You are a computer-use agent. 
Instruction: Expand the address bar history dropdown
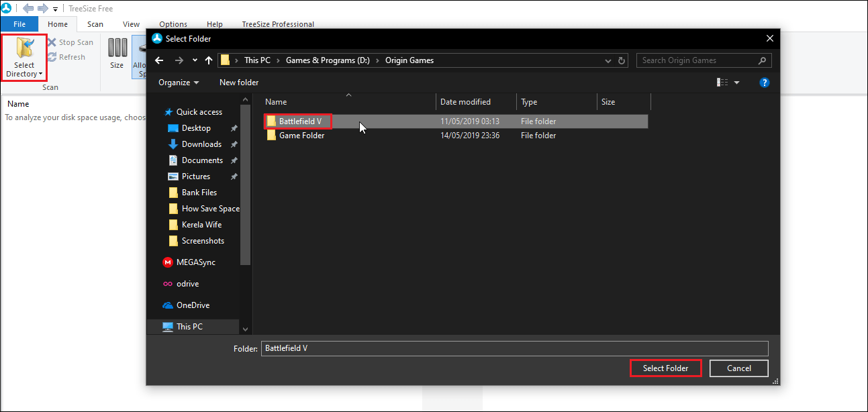[x=608, y=60]
